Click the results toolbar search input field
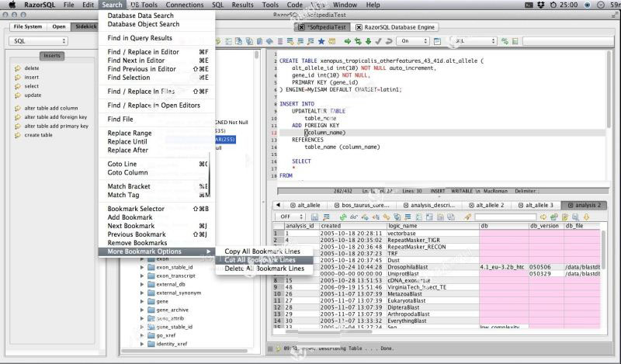Image resolution: width=621 pixels, height=364 pixels. click(x=505, y=217)
